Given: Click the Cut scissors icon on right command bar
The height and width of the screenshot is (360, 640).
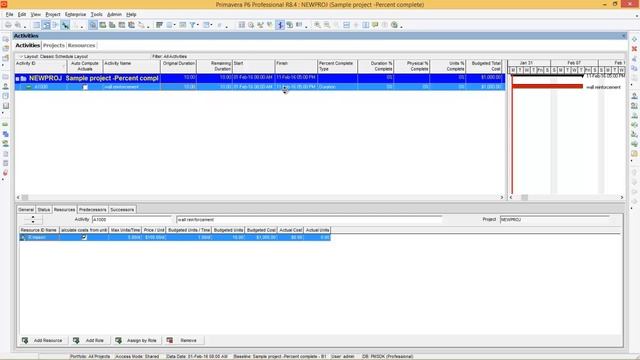Looking at the screenshot, I should (634, 59).
